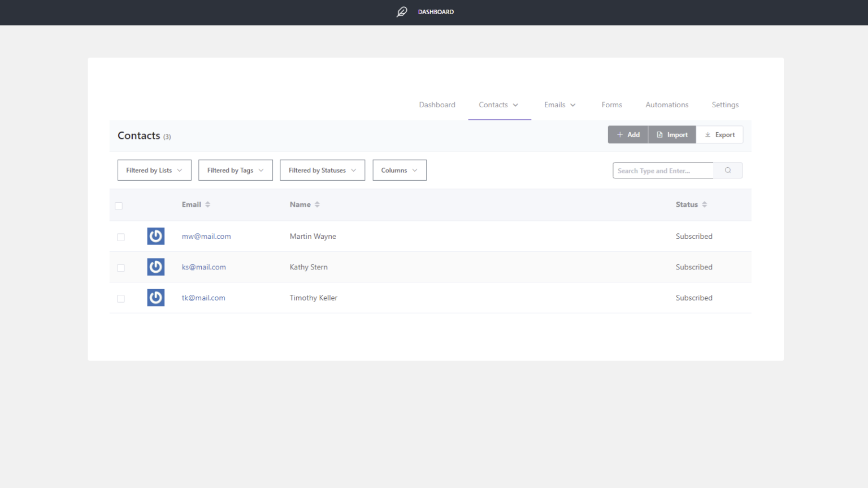Toggle the select-all checkbox in the table header

[x=119, y=206]
